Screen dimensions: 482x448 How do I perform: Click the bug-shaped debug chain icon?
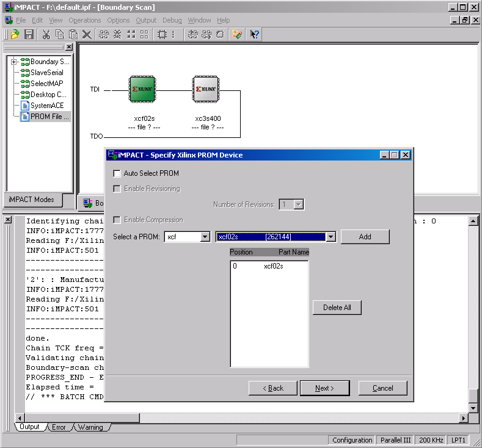[x=117, y=34]
